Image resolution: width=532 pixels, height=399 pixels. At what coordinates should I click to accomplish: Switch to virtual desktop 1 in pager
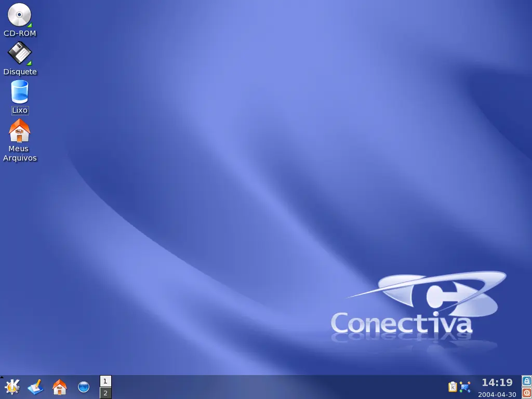(x=105, y=381)
